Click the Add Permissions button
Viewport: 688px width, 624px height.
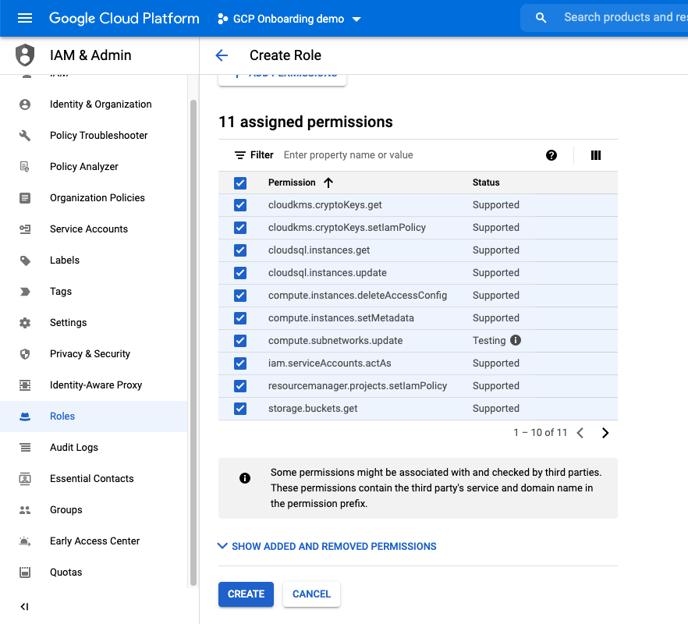pyautogui.click(x=282, y=78)
